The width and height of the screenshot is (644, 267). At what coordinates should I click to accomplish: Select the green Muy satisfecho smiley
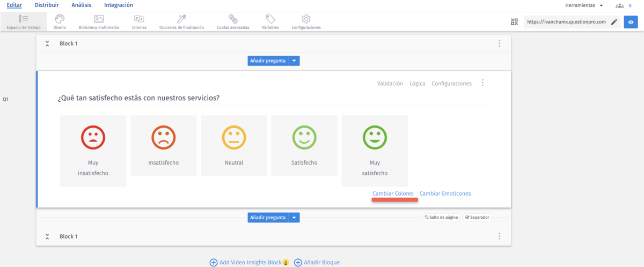pos(374,138)
